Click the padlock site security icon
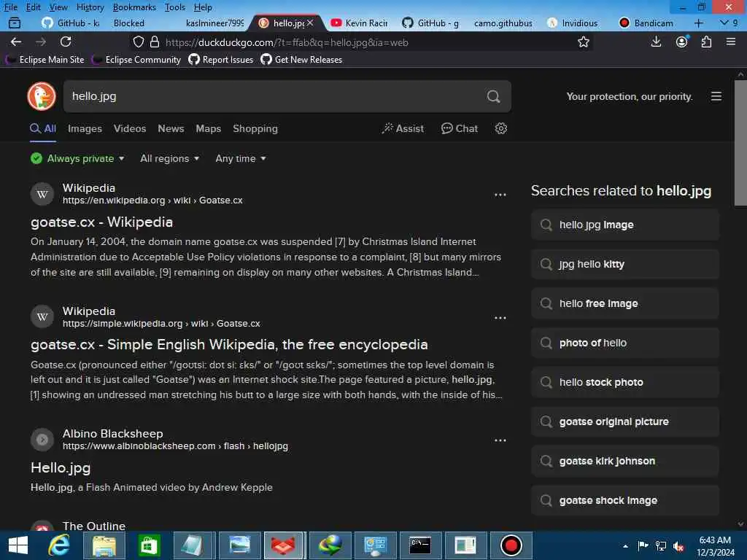Image resolution: width=747 pixels, height=560 pixels. click(155, 42)
